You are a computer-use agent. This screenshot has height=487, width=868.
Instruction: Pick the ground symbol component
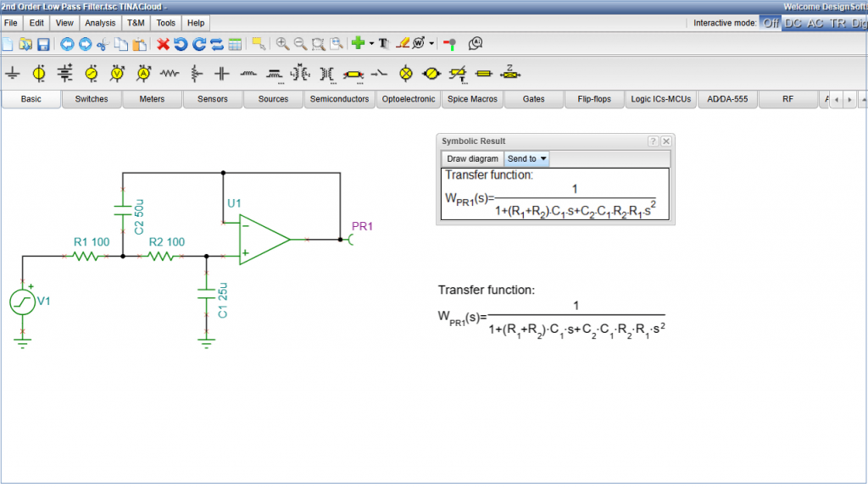13,74
